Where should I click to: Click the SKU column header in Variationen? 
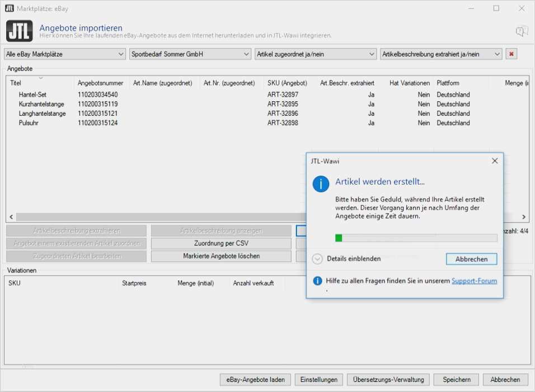click(15, 284)
